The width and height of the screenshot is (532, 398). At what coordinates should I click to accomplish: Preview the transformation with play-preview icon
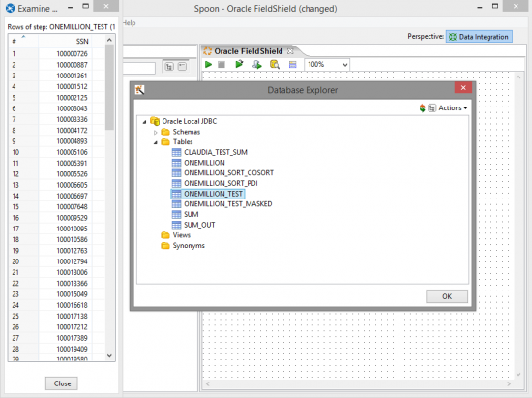click(239, 64)
